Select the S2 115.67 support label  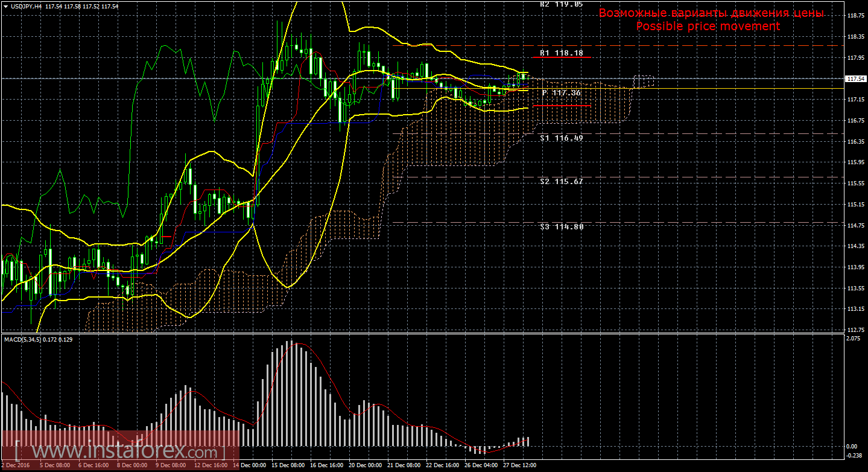561,182
